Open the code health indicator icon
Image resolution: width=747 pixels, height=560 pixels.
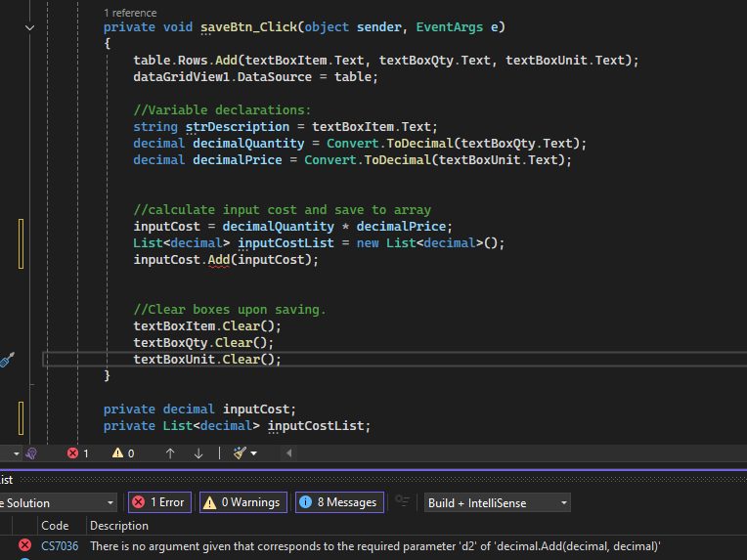(31, 453)
